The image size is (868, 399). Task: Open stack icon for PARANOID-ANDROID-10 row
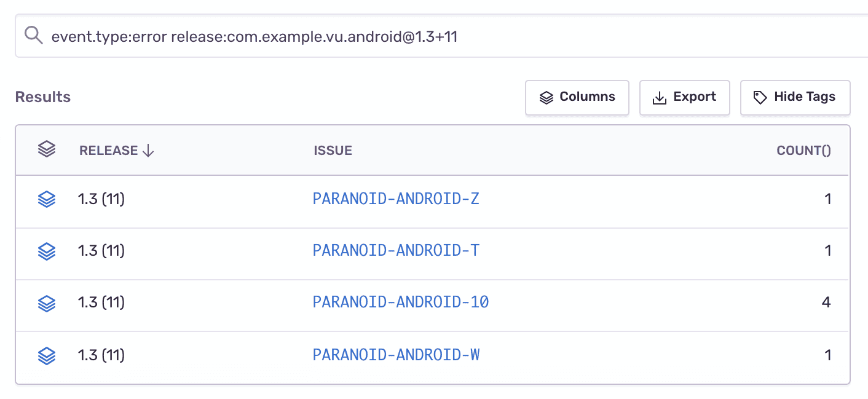tap(47, 302)
